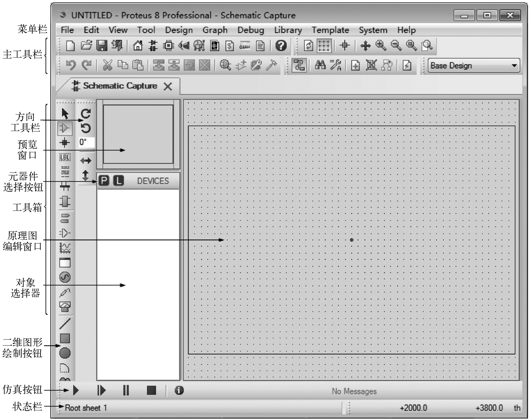The height and width of the screenshot is (420, 529).
Task: Zoom out of the schematic
Action: [x=396, y=45]
